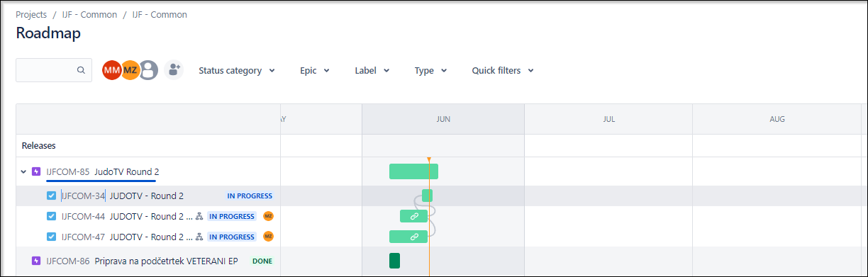The height and width of the screenshot is (277, 868).
Task: Click the Releases row label
Action: (x=39, y=146)
